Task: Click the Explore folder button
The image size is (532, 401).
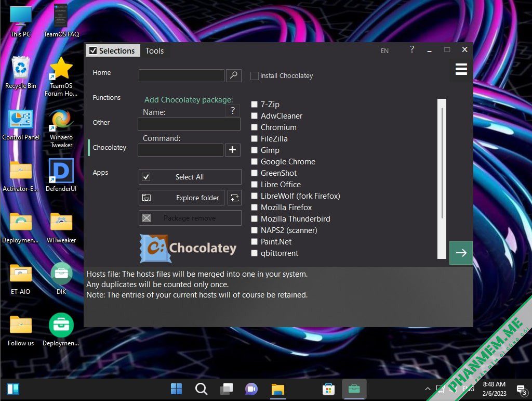Action: (x=181, y=198)
